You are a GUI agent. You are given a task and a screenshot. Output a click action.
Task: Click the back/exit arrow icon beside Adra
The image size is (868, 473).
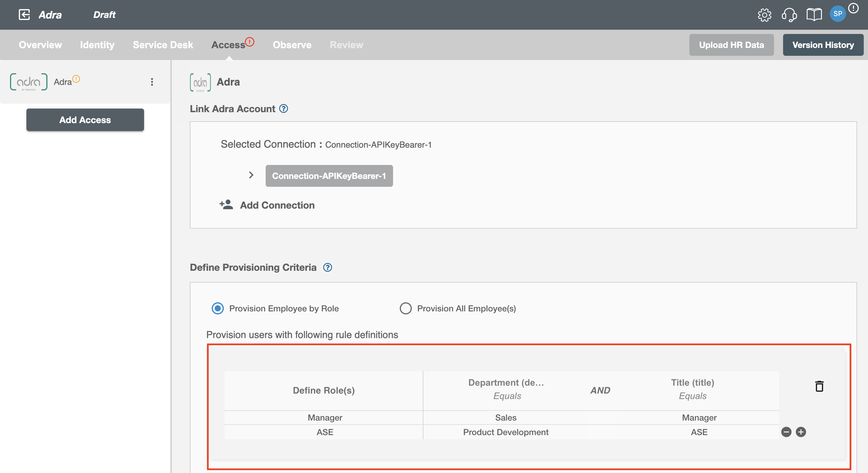point(24,15)
